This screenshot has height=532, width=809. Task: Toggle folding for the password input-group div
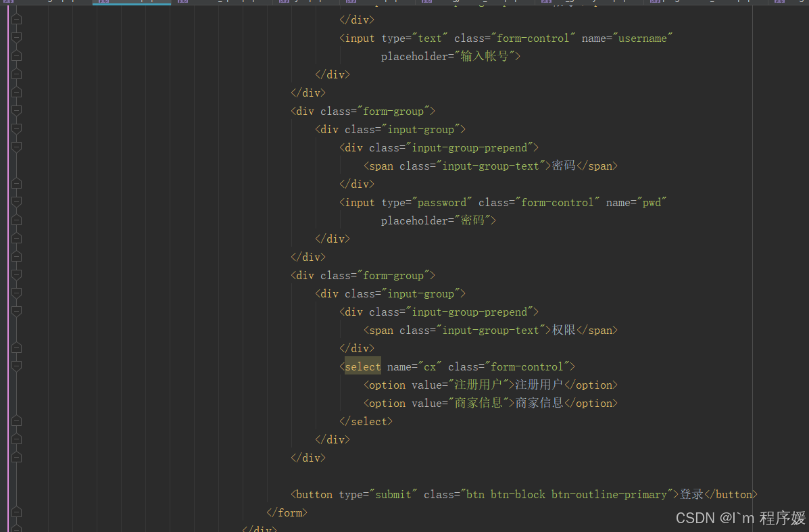click(x=16, y=129)
